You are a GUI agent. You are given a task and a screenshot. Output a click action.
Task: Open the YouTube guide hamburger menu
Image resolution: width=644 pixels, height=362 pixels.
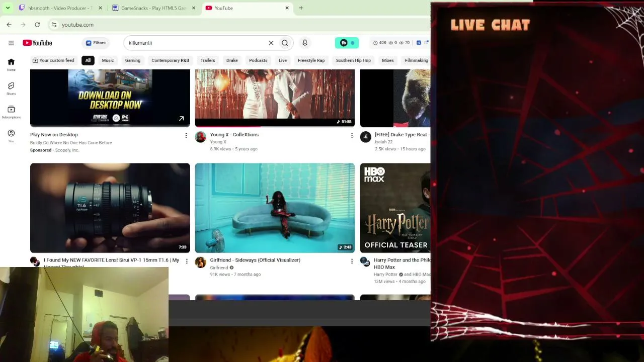tap(11, 43)
